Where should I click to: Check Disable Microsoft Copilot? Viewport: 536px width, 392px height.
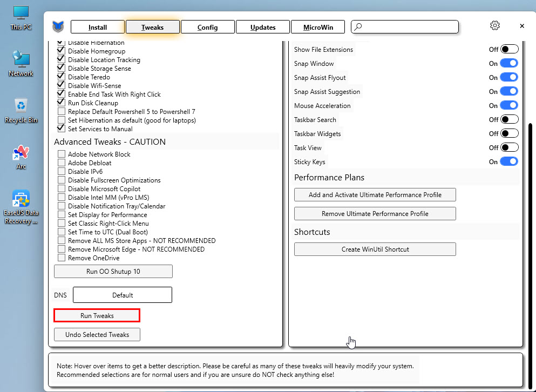[x=61, y=189]
